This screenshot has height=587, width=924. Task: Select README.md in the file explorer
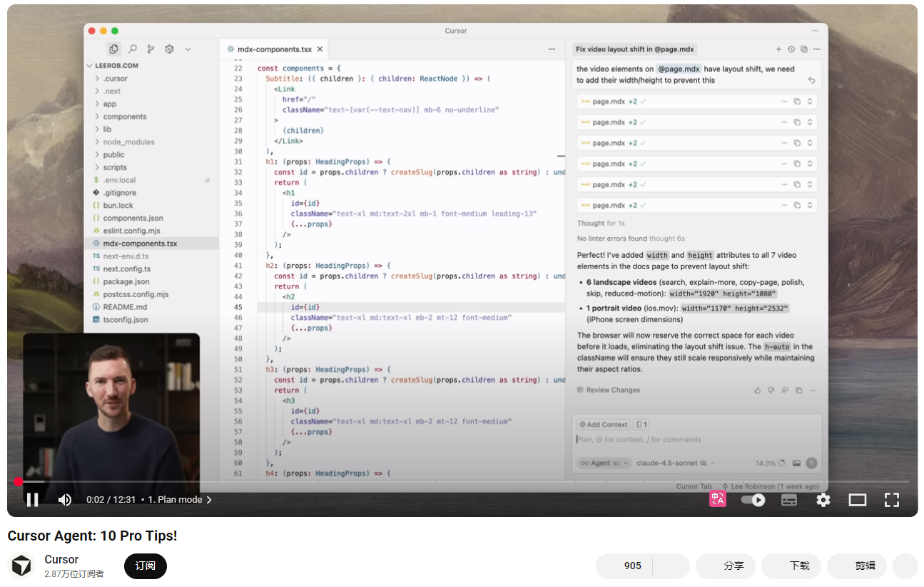click(x=125, y=307)
